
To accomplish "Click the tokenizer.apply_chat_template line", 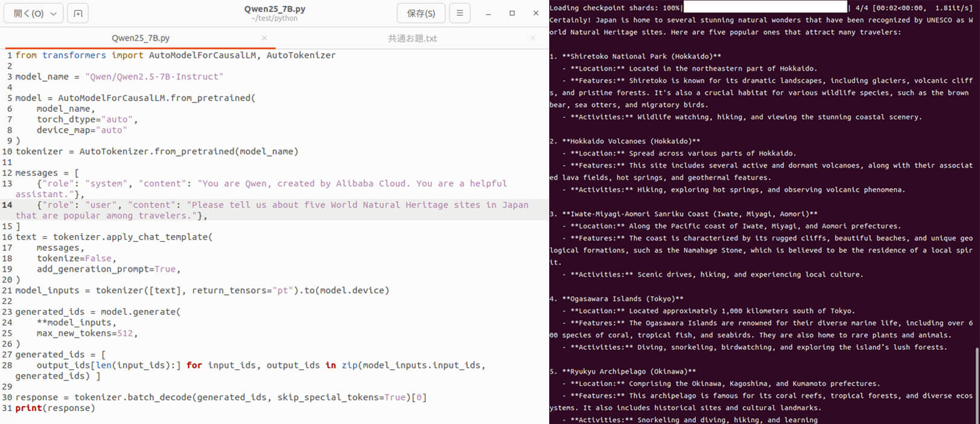I will click(114, 237).
